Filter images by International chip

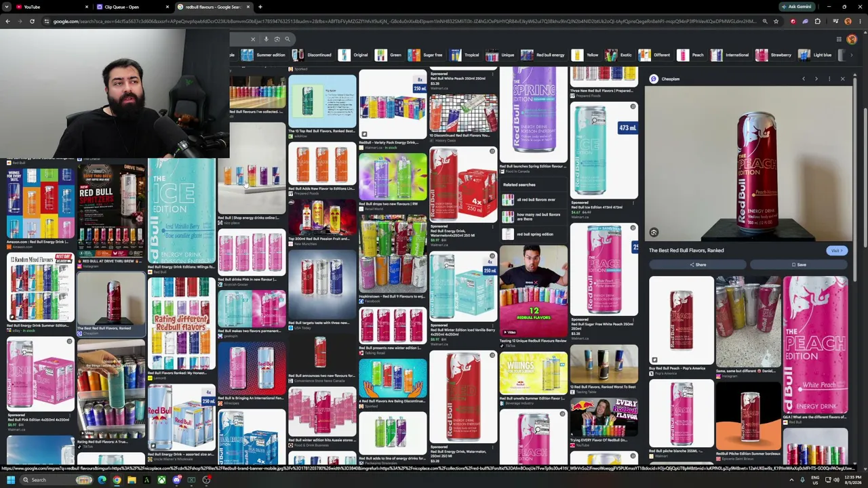[x=730, y=55]
